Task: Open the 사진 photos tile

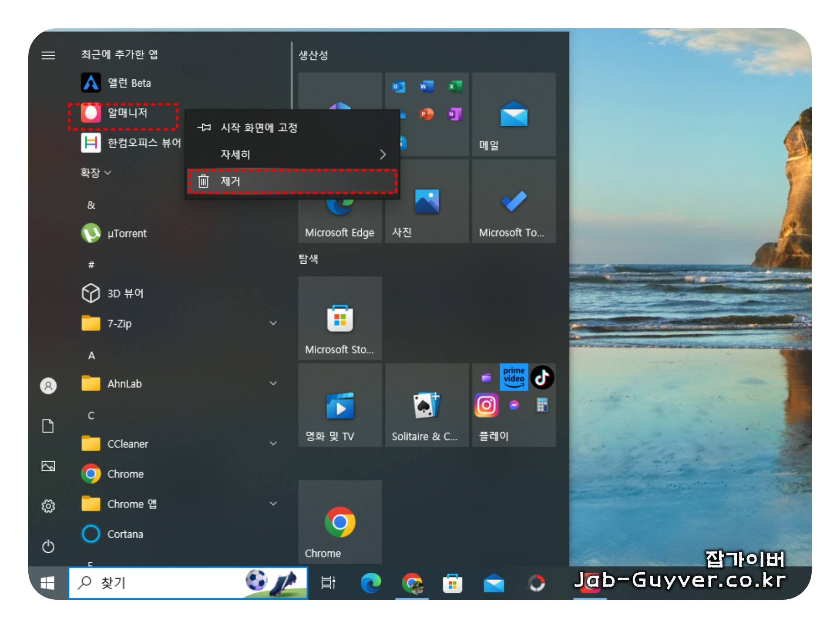Action: pyautogui.click(x=427, y=201)
